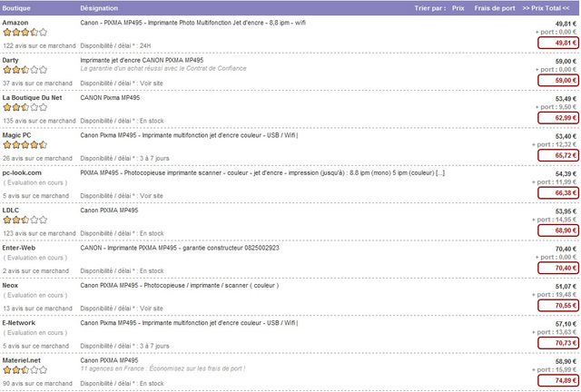The width and height of the screenshot is (581, 392).
Task: Click LDLC star rating icons
Action: pos(25,220)
